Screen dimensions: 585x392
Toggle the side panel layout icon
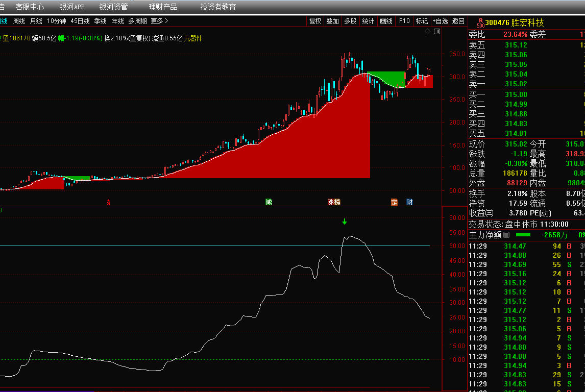coord(437,31)
